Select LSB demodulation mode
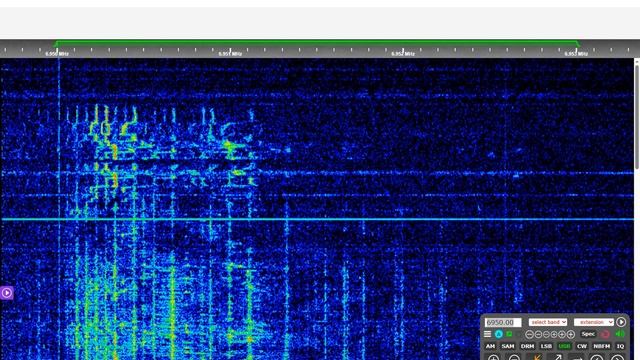Viewport: 640px width, 360px height. [546, 346]
